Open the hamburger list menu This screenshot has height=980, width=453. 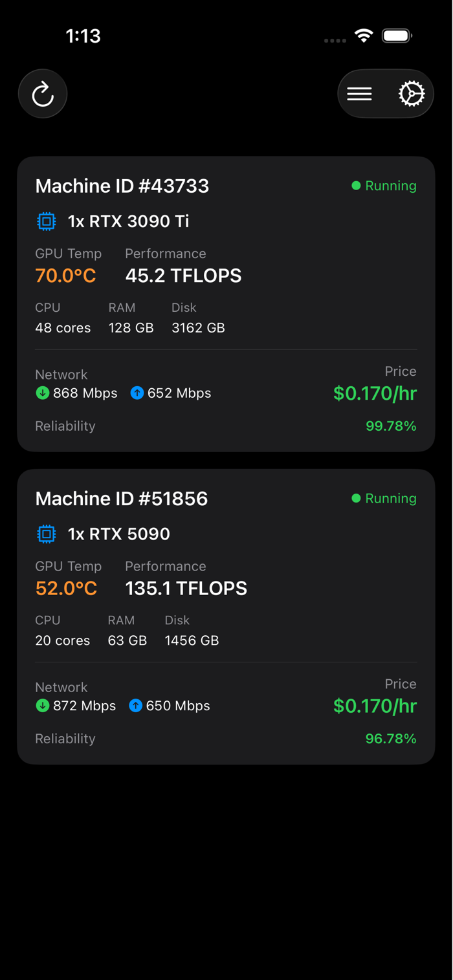359,94
